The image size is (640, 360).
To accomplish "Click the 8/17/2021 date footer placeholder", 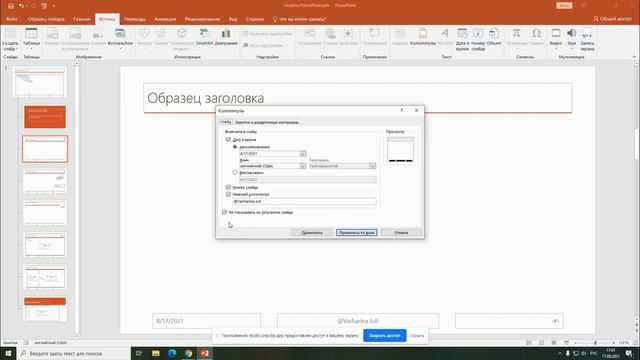I will point(207,321).
